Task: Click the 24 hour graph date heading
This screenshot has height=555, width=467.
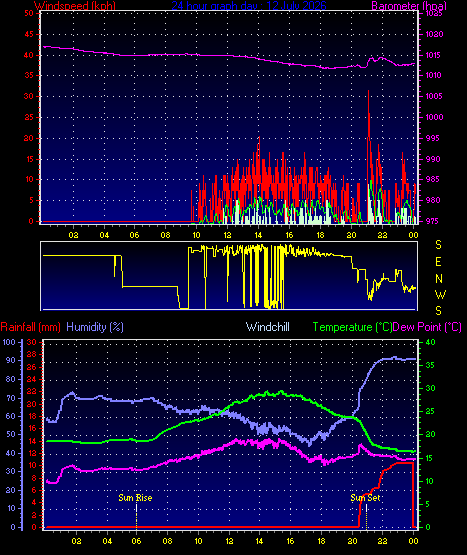Action: [x=249, y=5]
